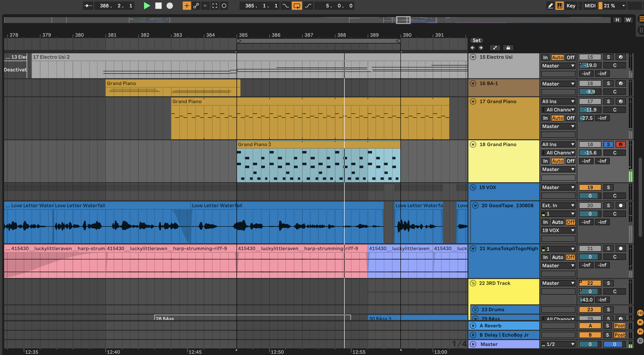Collapse the 18 Grand Piano track
644x355 pixels.
(473, 144)
